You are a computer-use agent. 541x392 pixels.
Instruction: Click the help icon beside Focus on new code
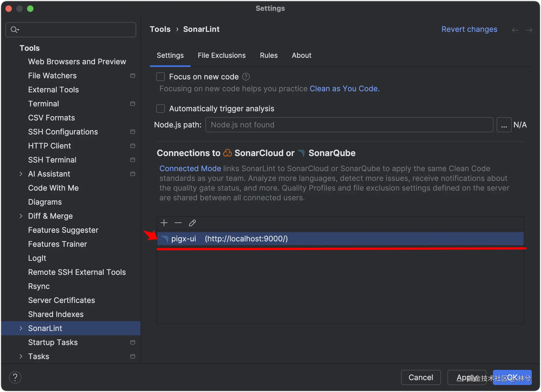(246, 77)
